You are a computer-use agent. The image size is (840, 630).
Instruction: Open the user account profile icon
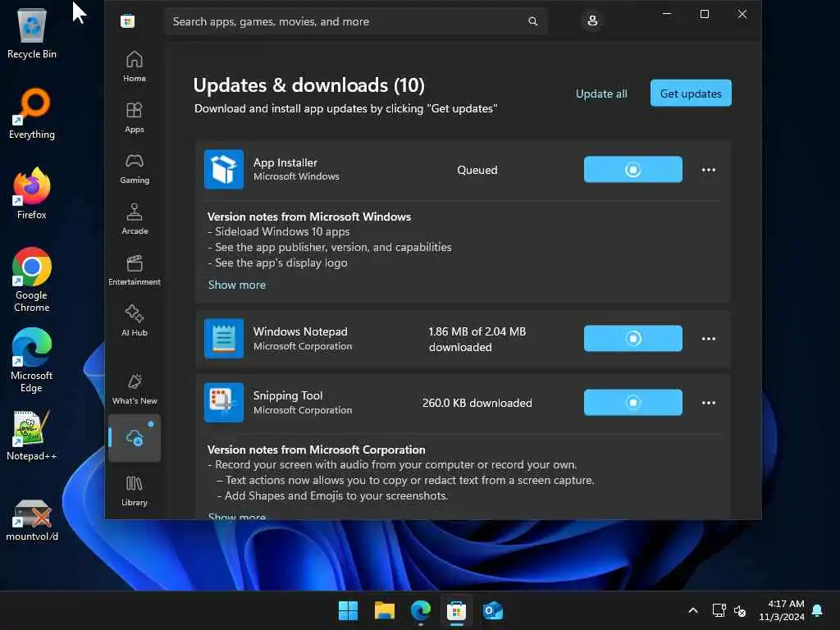[592, 21]
